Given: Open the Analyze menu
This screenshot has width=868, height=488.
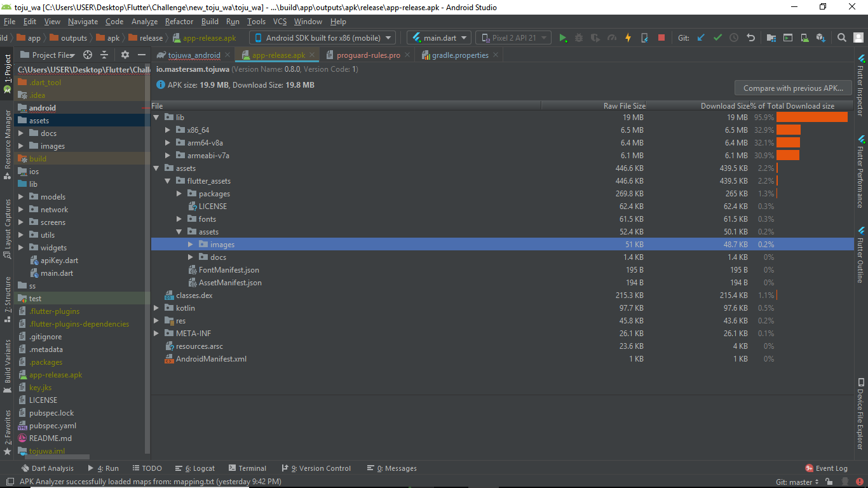Looking at the screenshot, I should [145, 22].
